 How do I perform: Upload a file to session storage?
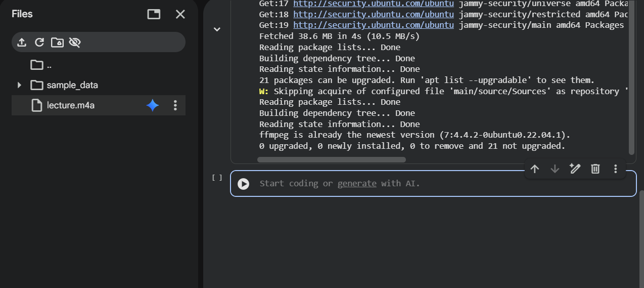22,43
